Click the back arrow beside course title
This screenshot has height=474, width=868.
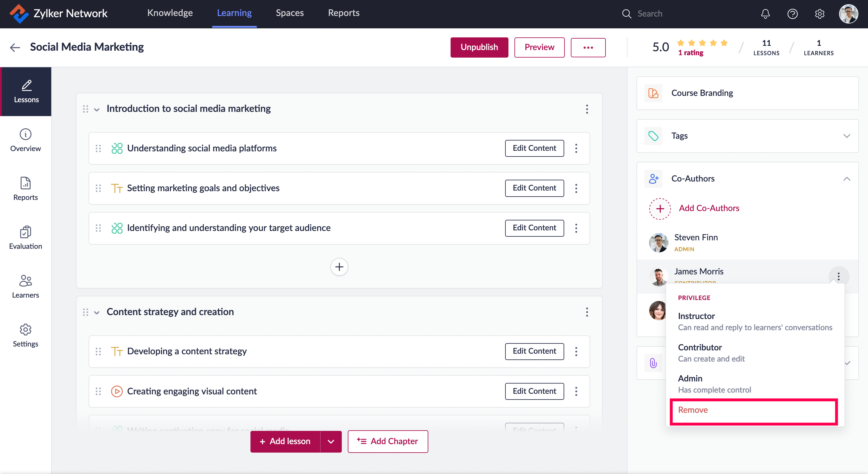coord(15,47)
